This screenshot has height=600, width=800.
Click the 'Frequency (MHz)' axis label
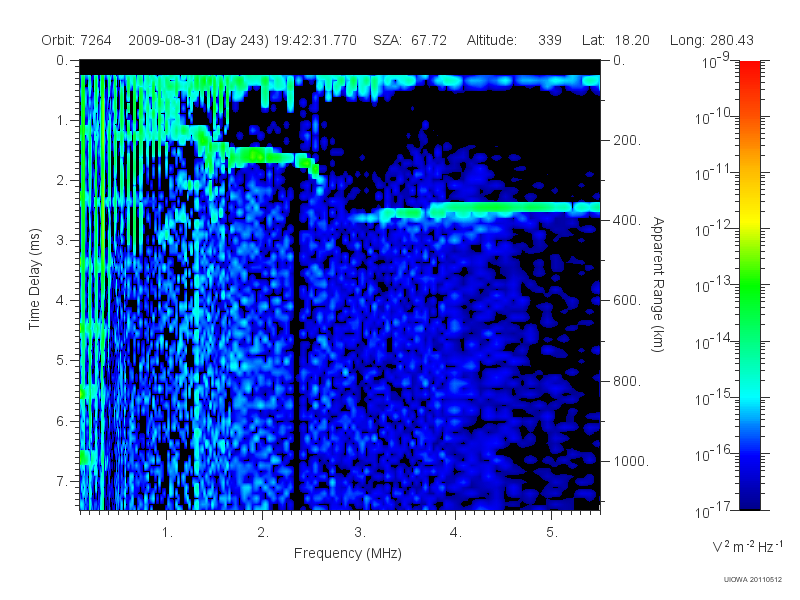[347, 553]
